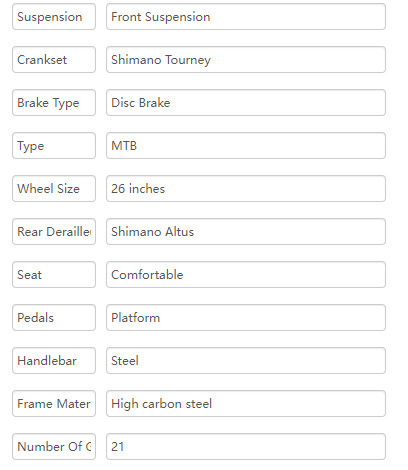Click the Rear Derailleur name field
Image resolution: width=408 pixels, height=470 pixels.
[54, 232]
